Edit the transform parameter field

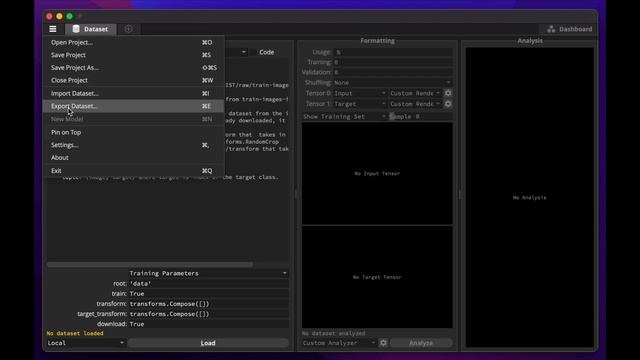(208, 304)
